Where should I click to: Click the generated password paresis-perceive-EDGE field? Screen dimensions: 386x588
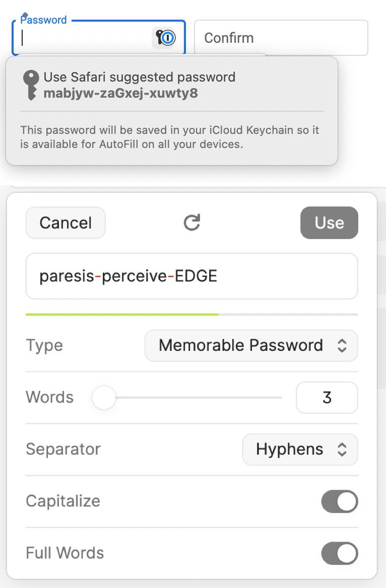(x=192, y=276)
